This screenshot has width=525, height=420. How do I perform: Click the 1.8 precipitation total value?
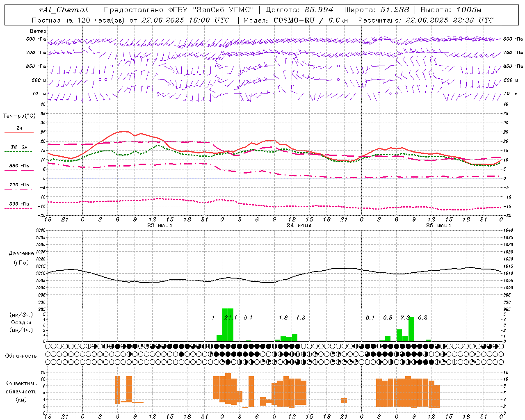coord(283,317)
